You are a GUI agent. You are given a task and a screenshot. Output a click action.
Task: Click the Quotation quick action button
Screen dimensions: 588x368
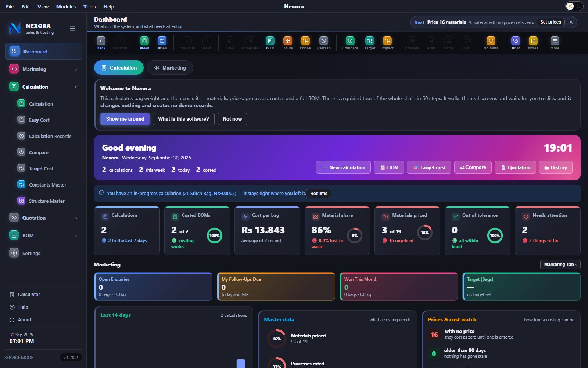[x=515, y=167]
